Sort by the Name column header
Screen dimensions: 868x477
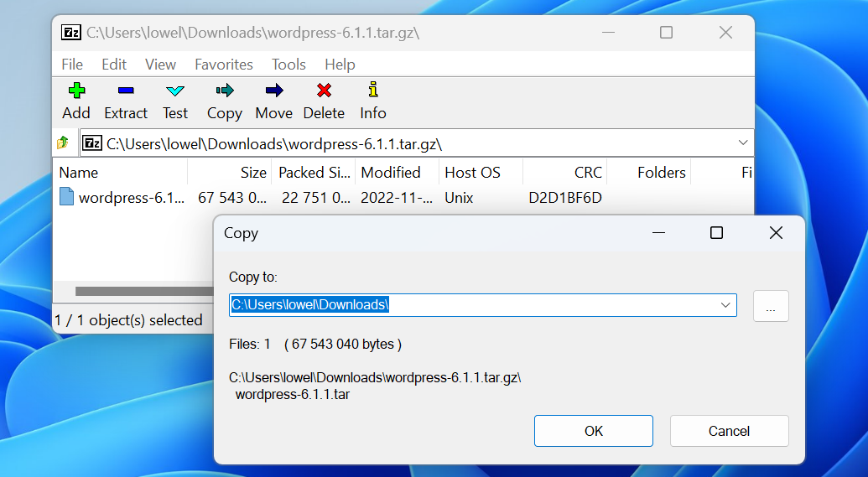(x=120, y=173)
